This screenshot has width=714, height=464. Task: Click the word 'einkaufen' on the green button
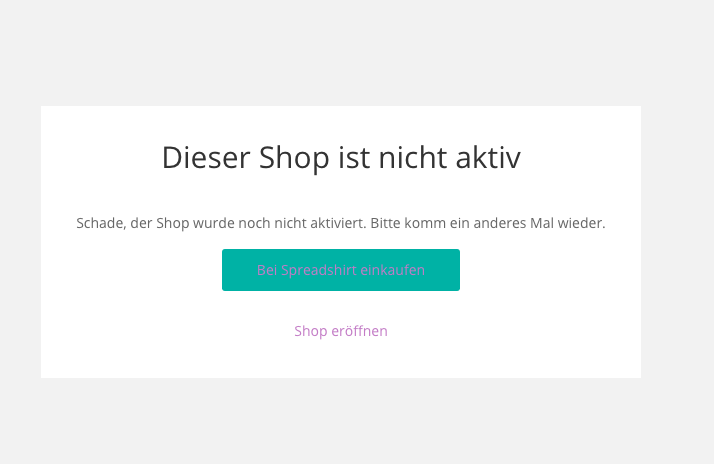click(x=389, y=270)
